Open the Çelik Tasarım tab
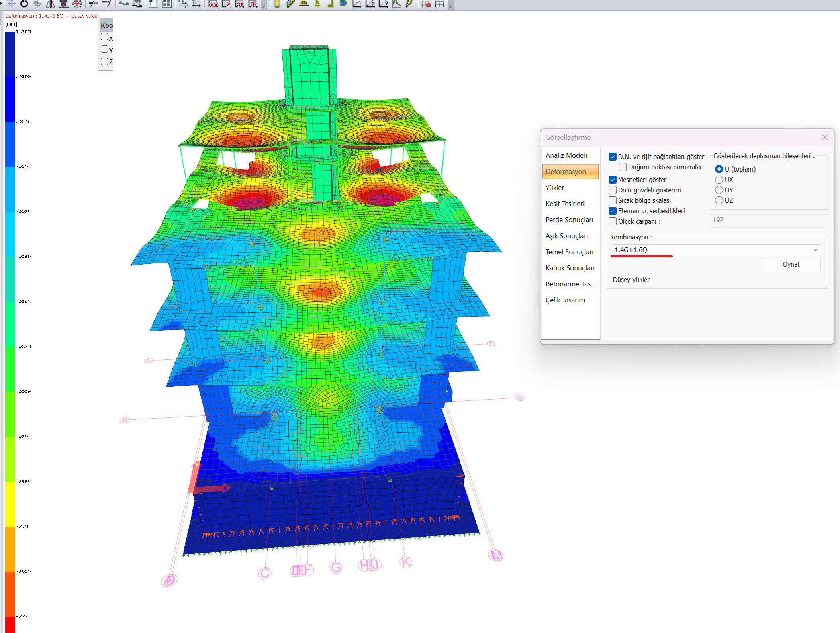This screenshot has width=840, height=633. pos(570,300)
